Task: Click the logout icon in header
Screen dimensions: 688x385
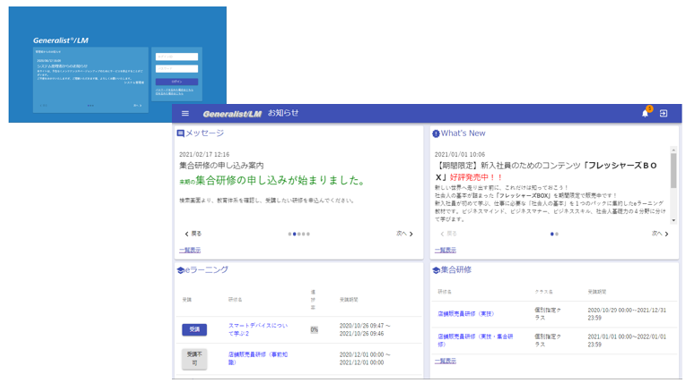Action: (x=663, y=113)
